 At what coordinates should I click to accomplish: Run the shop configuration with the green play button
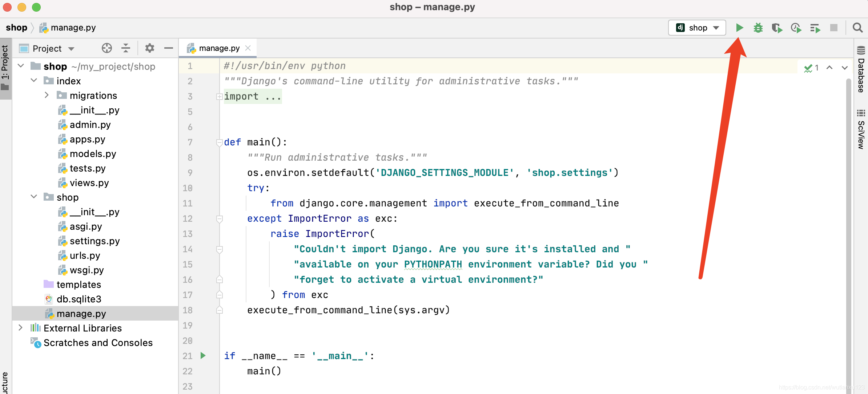coord(739,28)
